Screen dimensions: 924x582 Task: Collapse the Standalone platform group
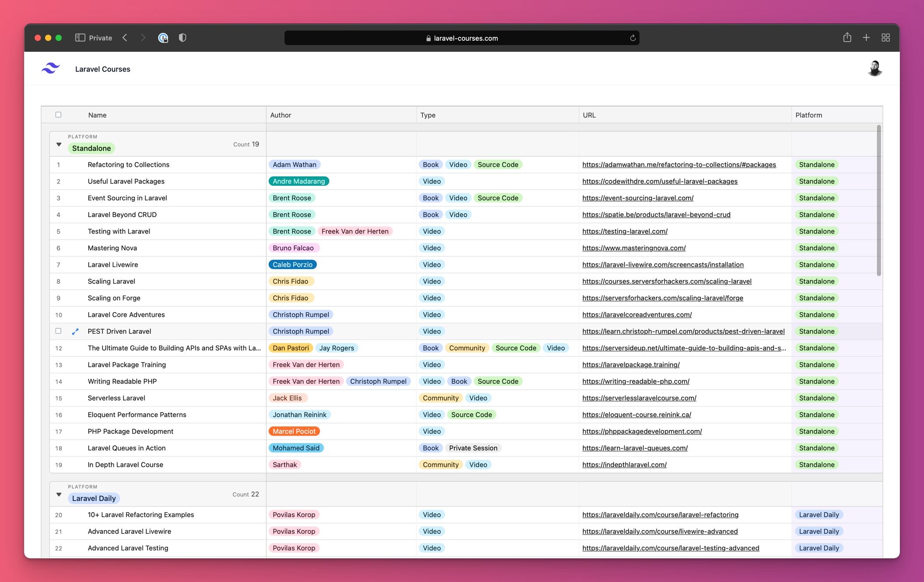59,145
